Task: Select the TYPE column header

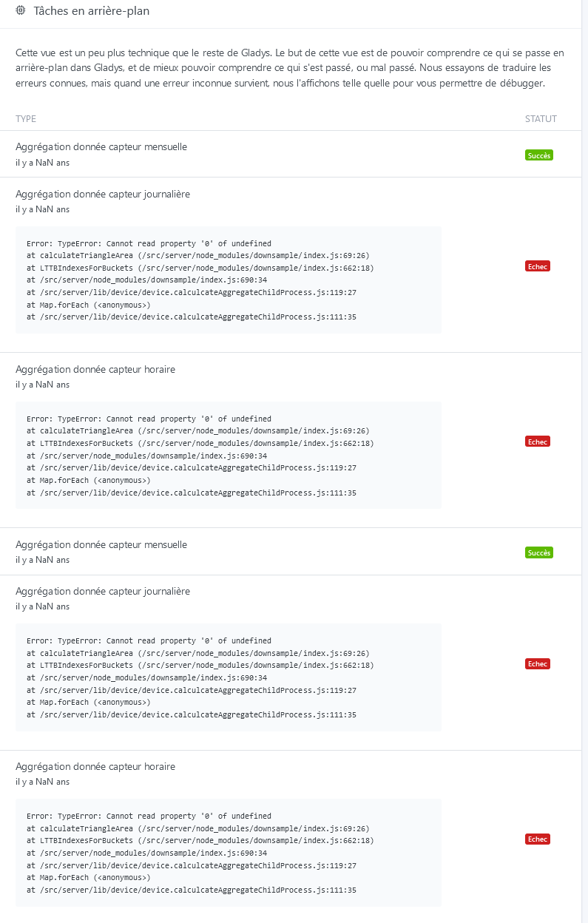Action: click(26, 119)
